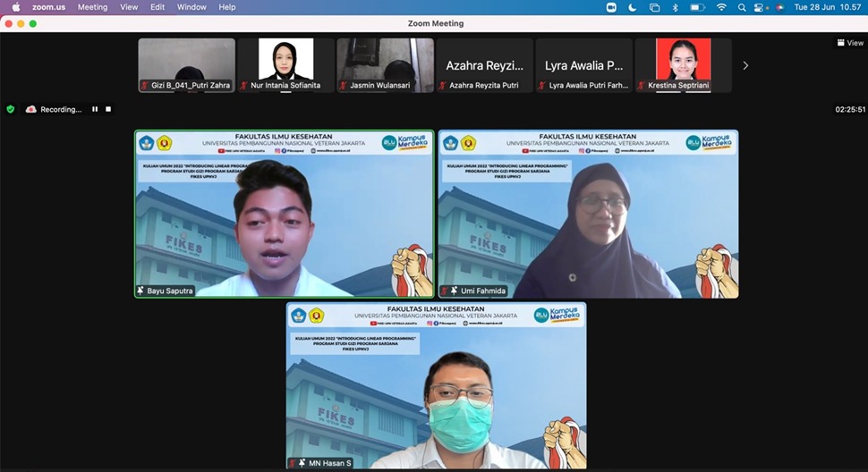The height and width of the screenshot is (472, 868).
Task: Open the zoom.us application menu
Action: (48, 7)
